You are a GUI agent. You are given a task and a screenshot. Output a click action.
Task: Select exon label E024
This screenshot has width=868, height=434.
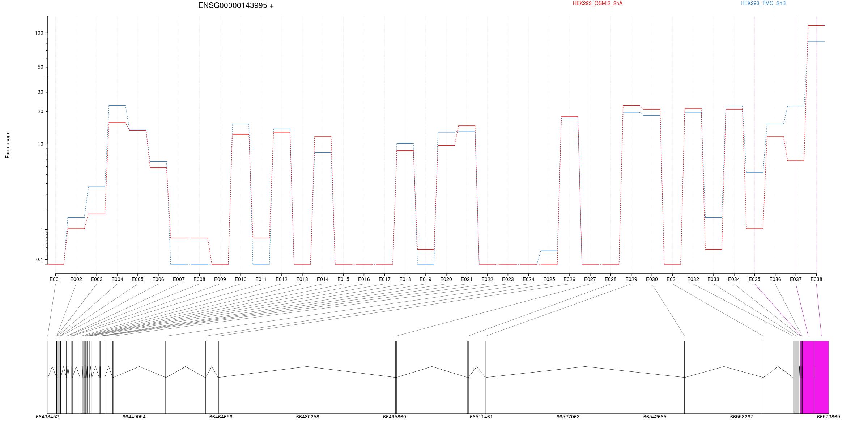pyautogui.click(x=528, y=279)
